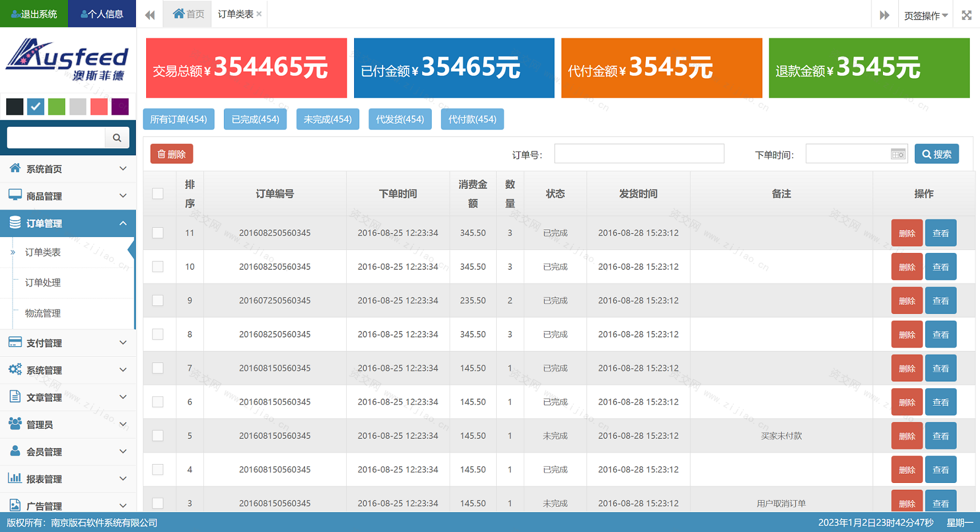Click the 系统管理 gears icon
The image size is (980, 532).
(x=15, y=369)
